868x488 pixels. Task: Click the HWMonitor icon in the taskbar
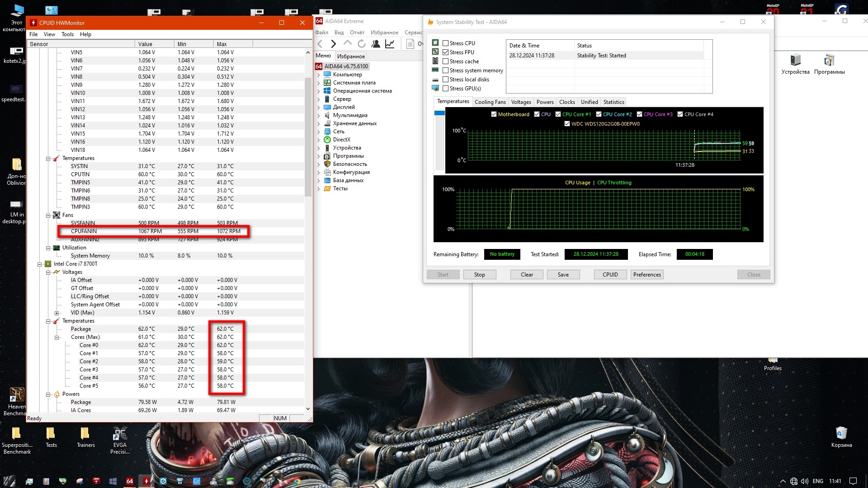[146, 481]
